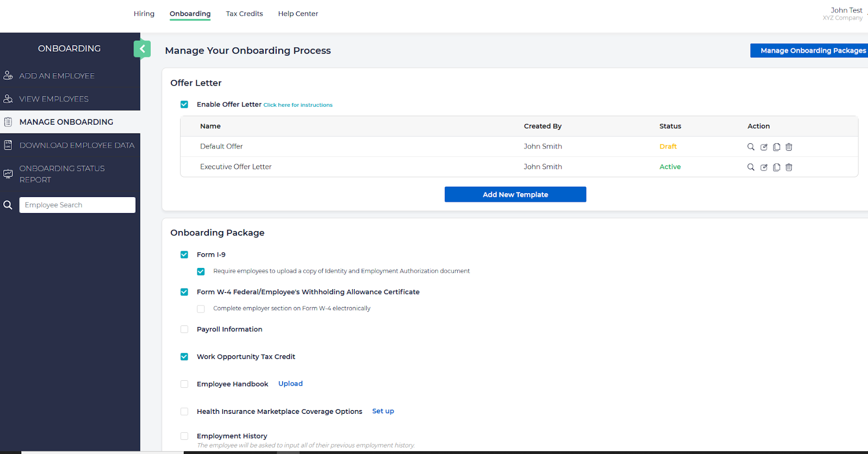Image resolution: width=868 pixels, height=454 pixels.
Task: Click the Set up link for Health Insurance
Action: [x=383, y=411]
